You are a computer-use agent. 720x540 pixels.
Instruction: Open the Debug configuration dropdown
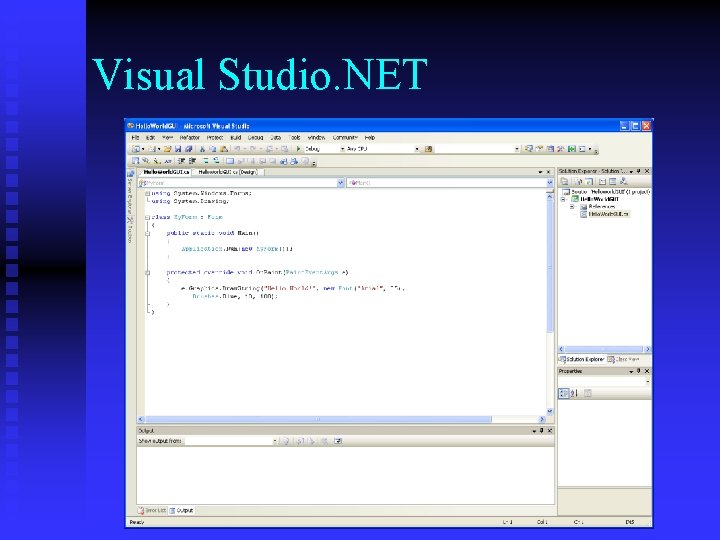click(x=342, y=149)
